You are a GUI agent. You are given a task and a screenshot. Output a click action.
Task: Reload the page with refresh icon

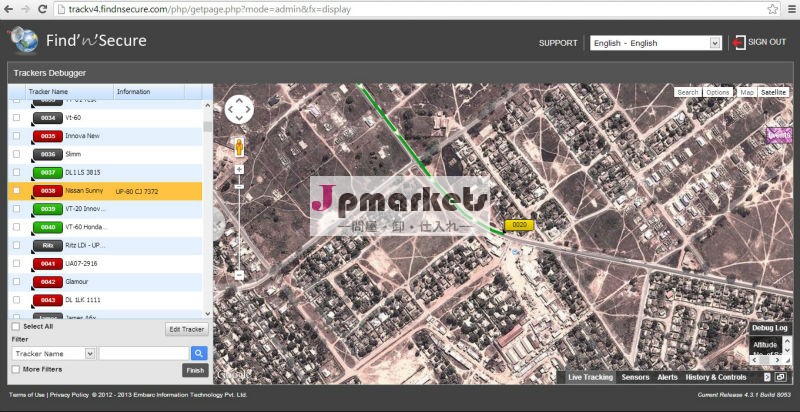pos(43,9)
